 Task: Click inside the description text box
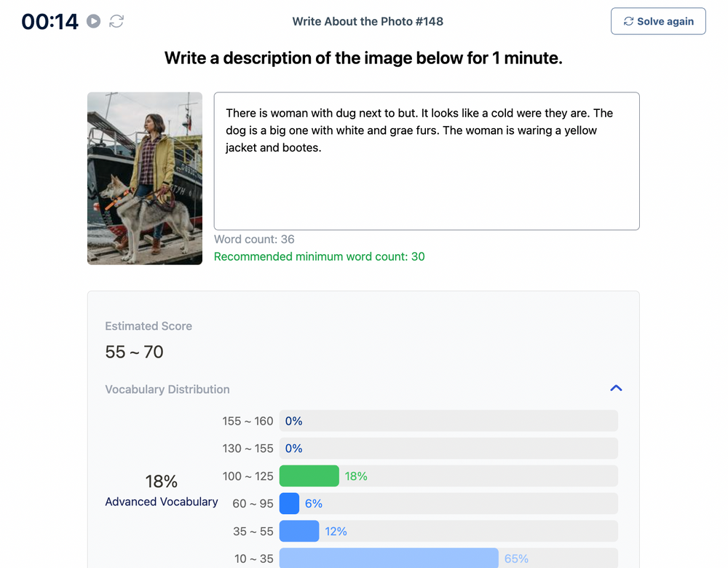click(426, 160)
